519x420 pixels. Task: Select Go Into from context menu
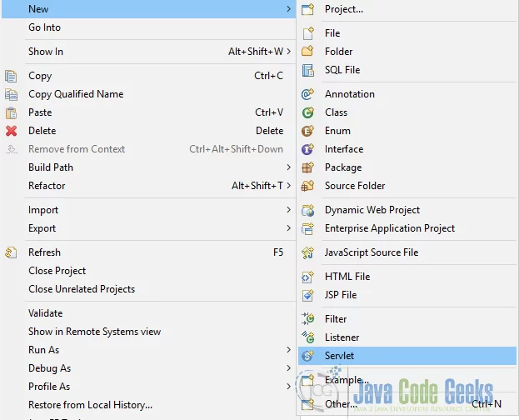(148, 27)
